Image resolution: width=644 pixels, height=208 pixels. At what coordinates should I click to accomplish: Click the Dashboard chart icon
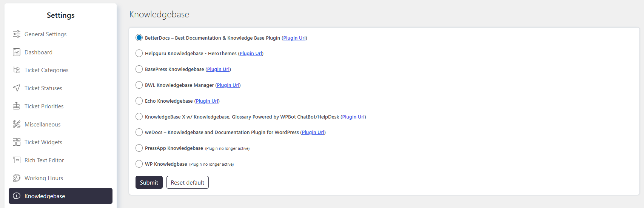pyautogui.click(x=17, y=52)
